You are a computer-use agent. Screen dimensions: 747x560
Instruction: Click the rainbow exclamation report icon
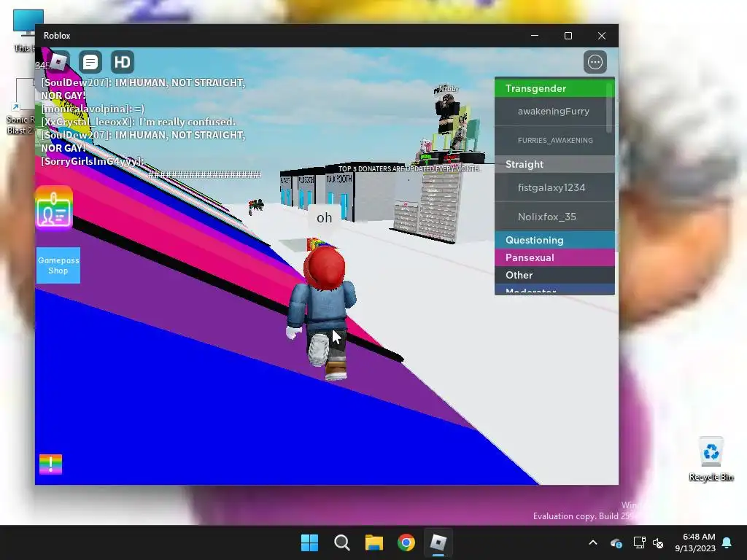point(50,464)
